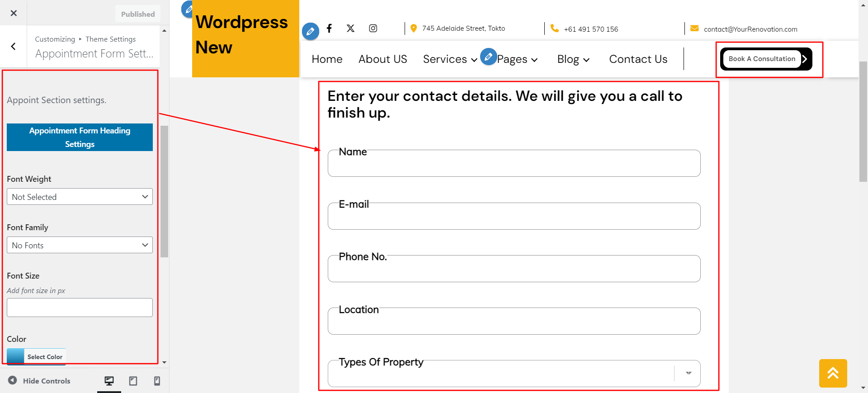This screenshot has width=868, height=393.
Task: Click the Facebook social icon
Action: coord(329,28)
